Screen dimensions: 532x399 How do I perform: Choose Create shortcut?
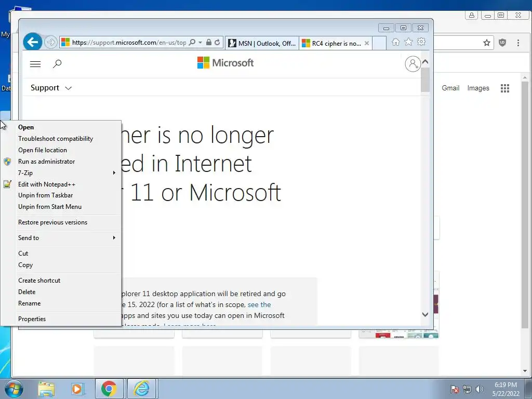[61, 281]
